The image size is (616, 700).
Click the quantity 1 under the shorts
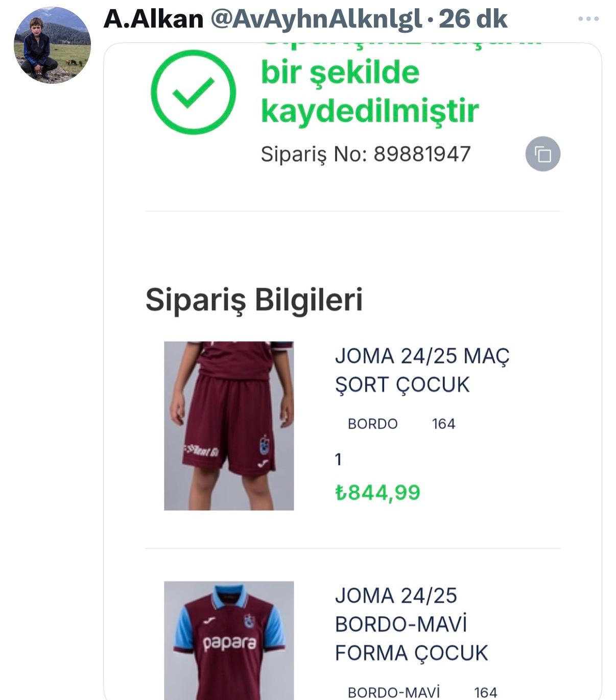pos(338,460)
